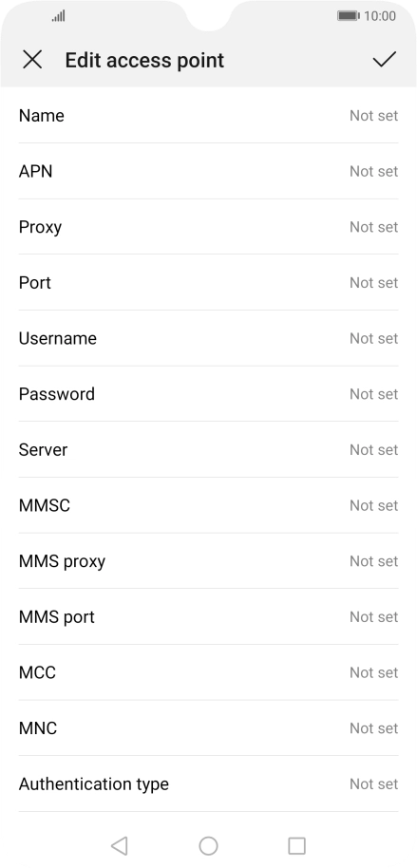
Task: Set the Port value
Action: coord(208,282)
